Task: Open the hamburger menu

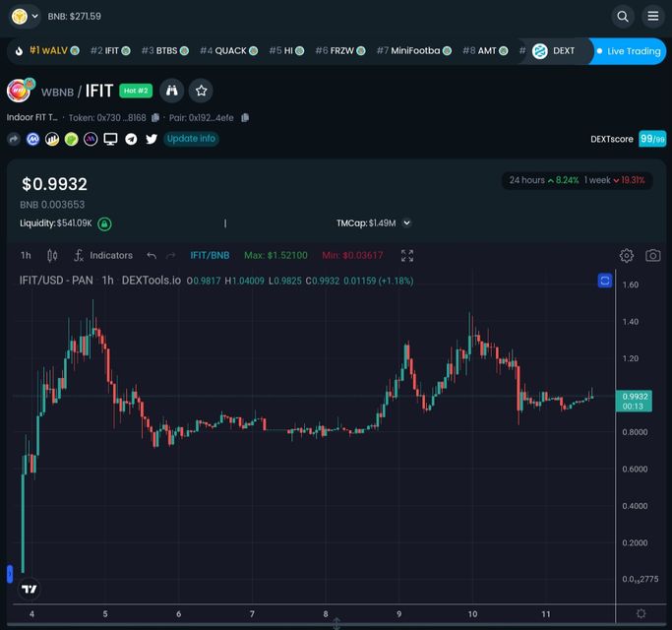Action: pos(652,17)
